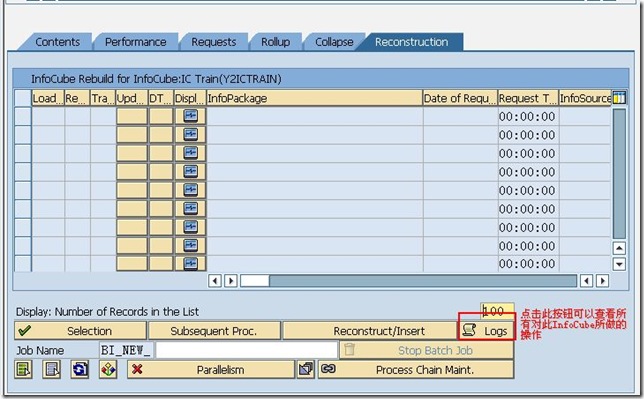Click the number of records field showing 100

[497, 311]
